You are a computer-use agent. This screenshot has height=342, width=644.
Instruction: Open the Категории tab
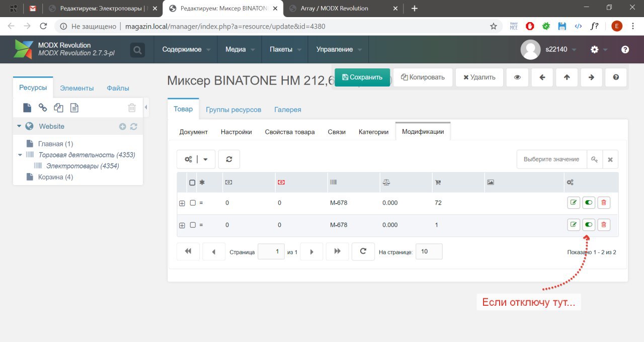coord(373,132)
